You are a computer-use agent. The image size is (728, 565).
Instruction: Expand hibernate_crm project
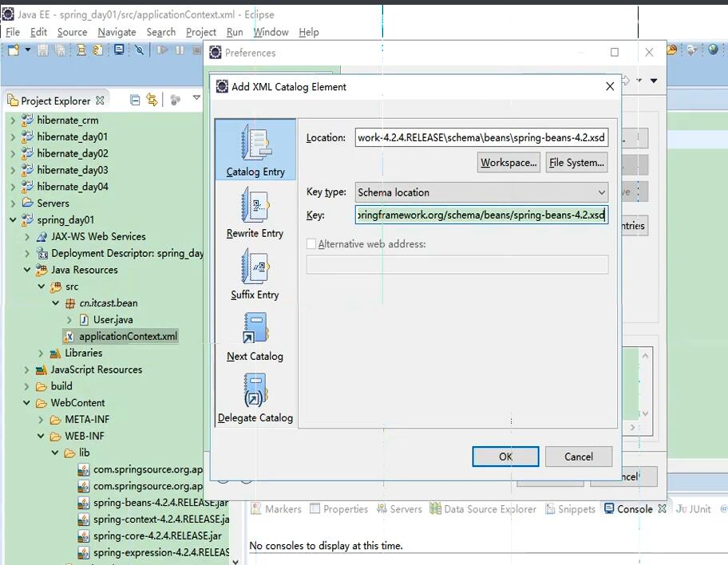tap(13, 121)
